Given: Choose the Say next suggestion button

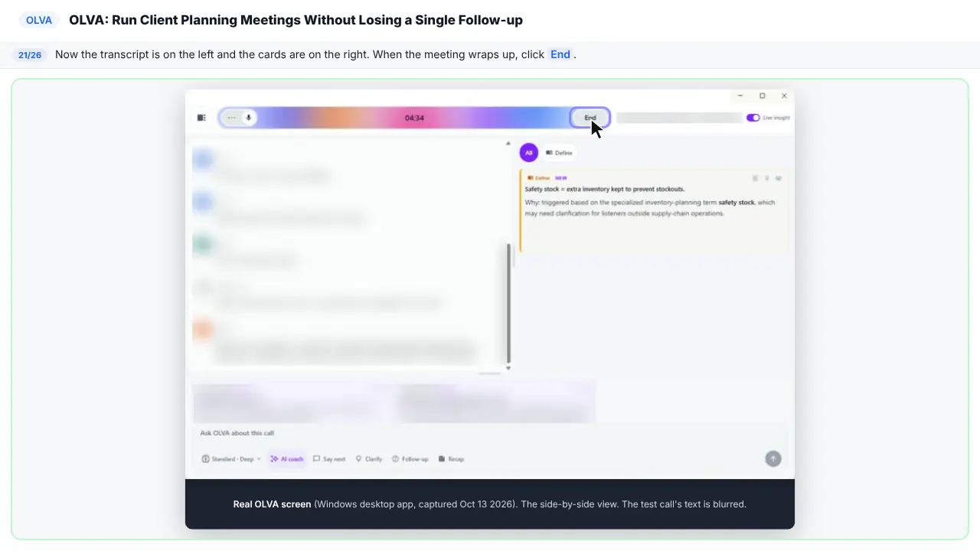Looking at the screenshot, I should coord(329,459).
